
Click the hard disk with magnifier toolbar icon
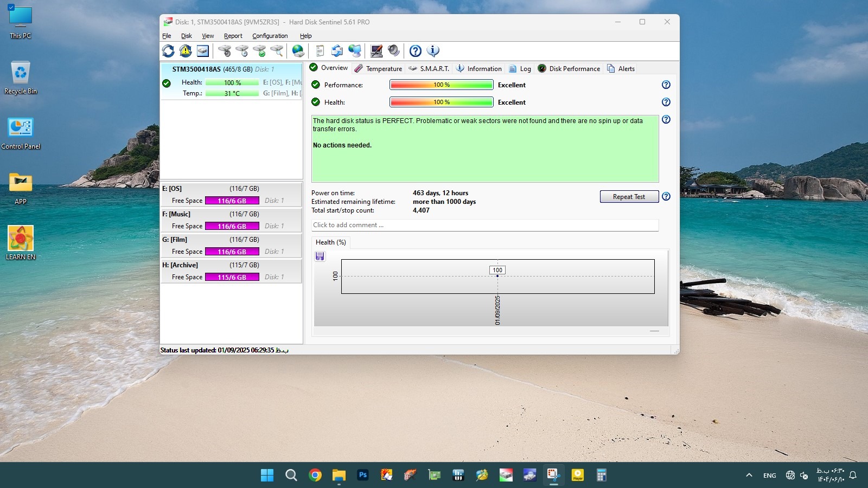point(277,51)
